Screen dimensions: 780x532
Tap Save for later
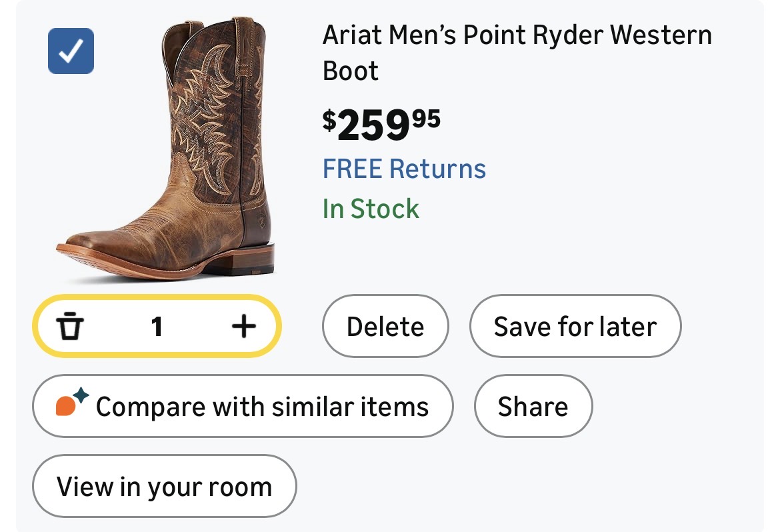pos(575,327)
